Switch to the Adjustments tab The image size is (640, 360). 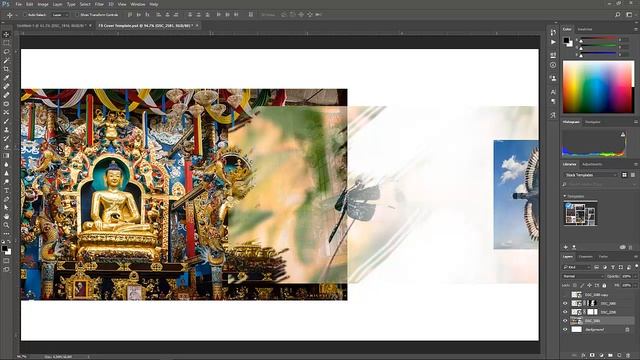tap(592, 164)
